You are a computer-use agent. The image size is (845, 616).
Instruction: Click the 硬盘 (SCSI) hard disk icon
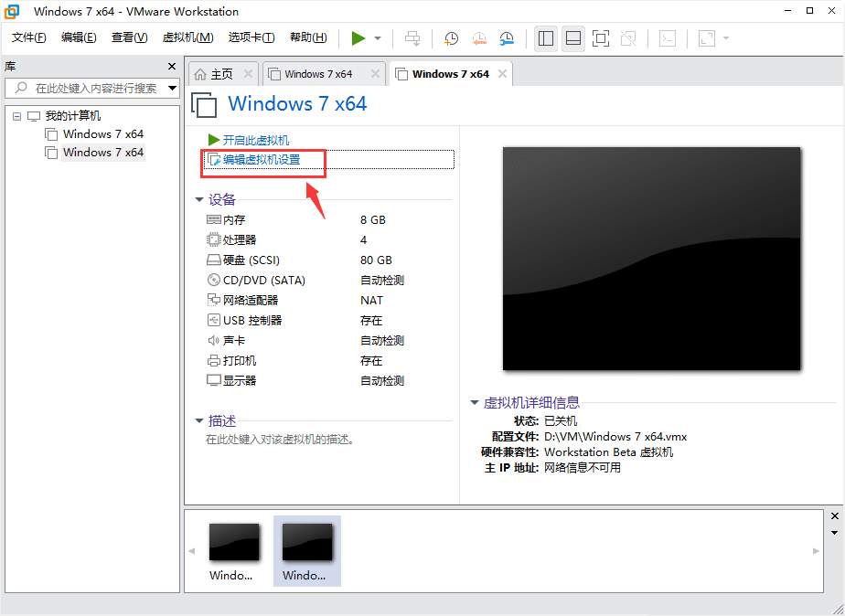point(214,260)
